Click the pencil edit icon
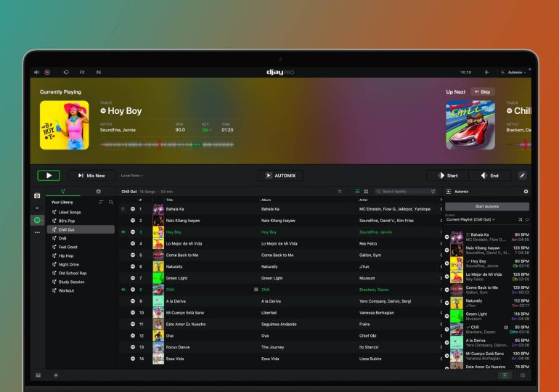This screenshot has height=392, width=559. coord(522,176)
